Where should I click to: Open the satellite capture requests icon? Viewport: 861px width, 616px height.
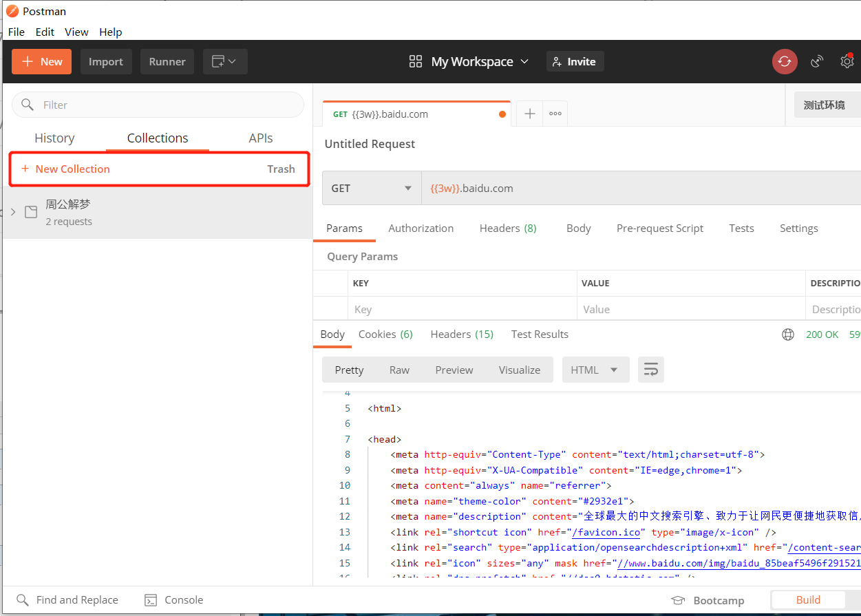817,61
